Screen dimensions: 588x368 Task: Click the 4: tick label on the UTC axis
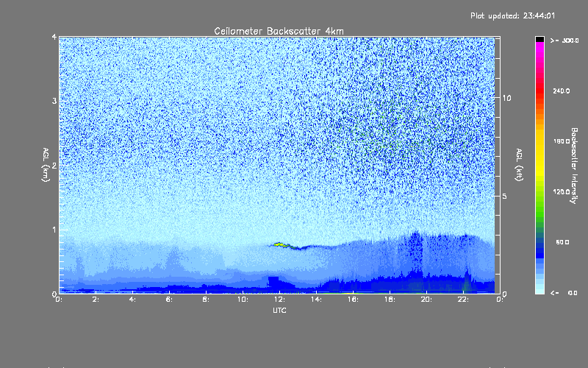point(132,300)
